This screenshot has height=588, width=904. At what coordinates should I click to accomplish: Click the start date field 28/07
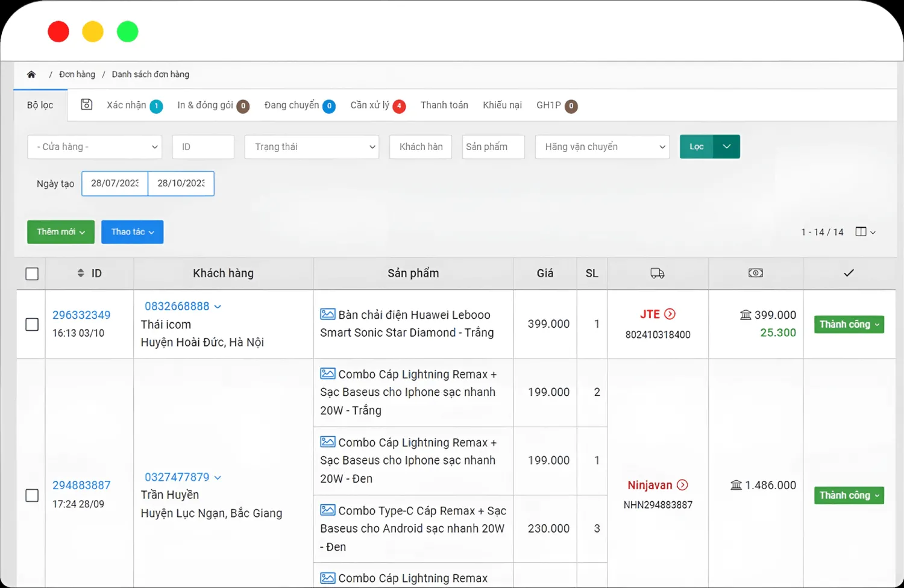tap(115, 183)
